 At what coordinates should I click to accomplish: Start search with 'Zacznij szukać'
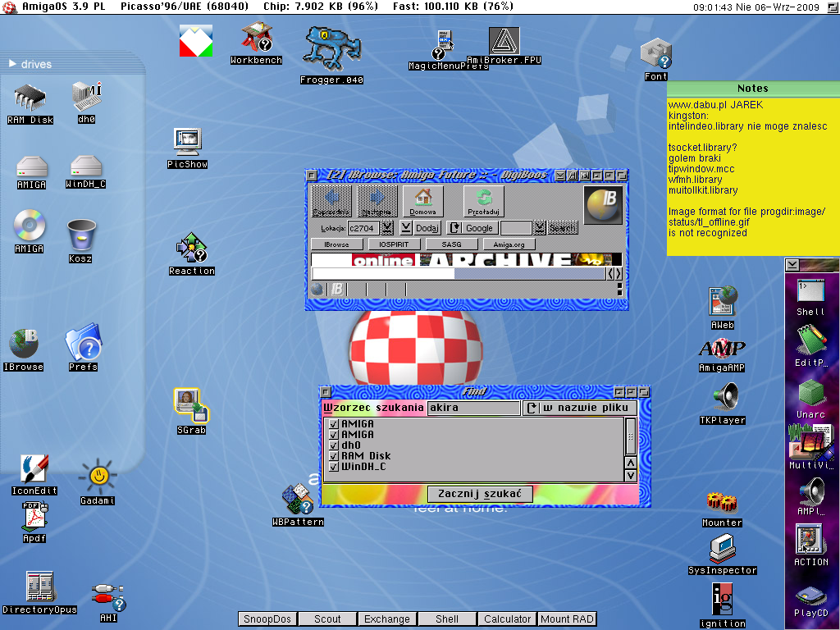point(480,494)
